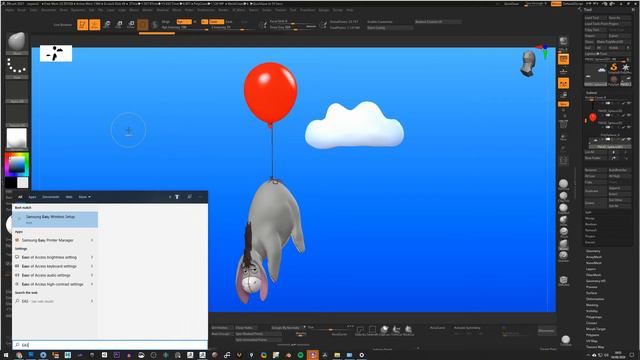
Task: Expand the Polypaint section
Action: [x=593, y=335]
